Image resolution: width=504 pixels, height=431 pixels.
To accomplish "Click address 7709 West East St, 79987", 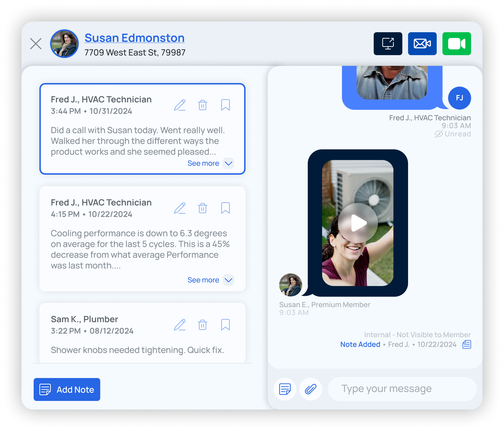I will [135, 53].
